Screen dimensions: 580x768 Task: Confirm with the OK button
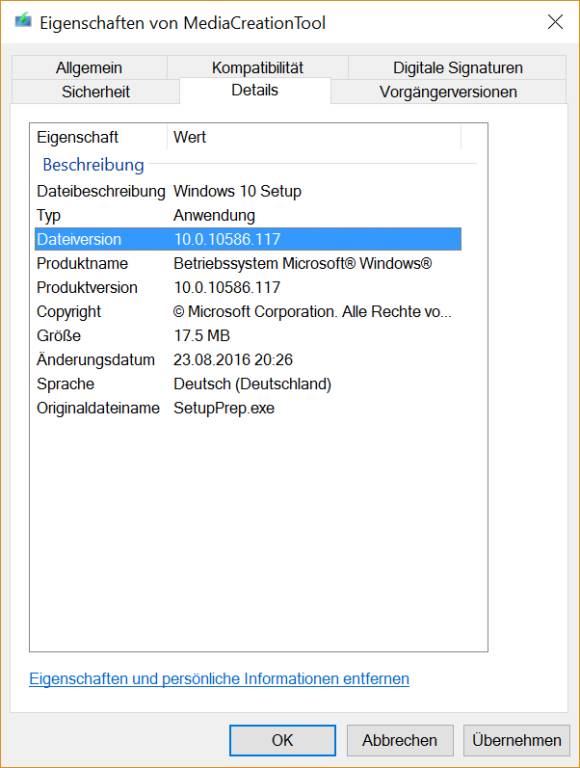click(x=283, y=740)
